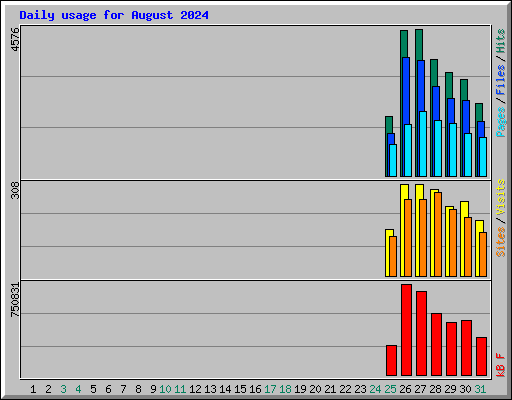Click the cyan pages bar for day 27
The image size is (512, 400).
coord(423,144)
